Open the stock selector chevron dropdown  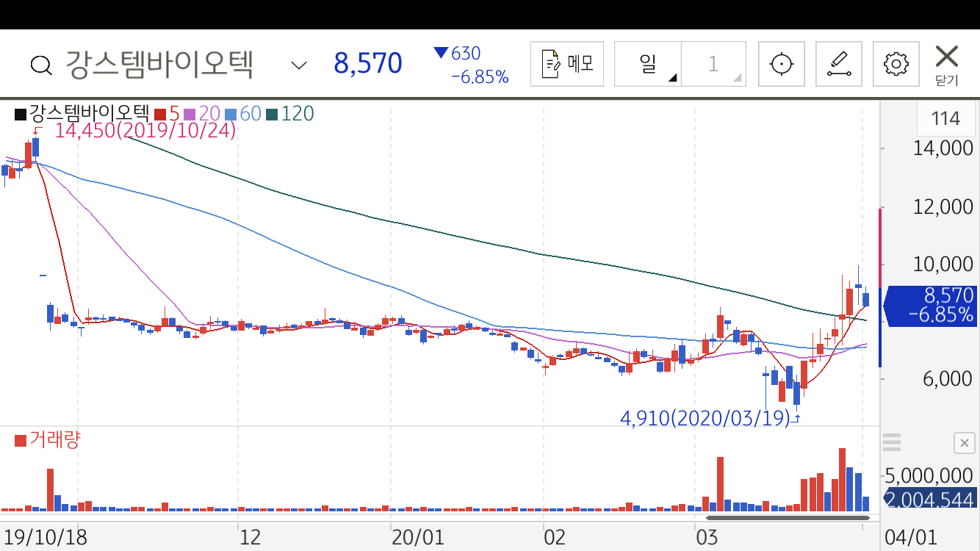tap(298, 65)
